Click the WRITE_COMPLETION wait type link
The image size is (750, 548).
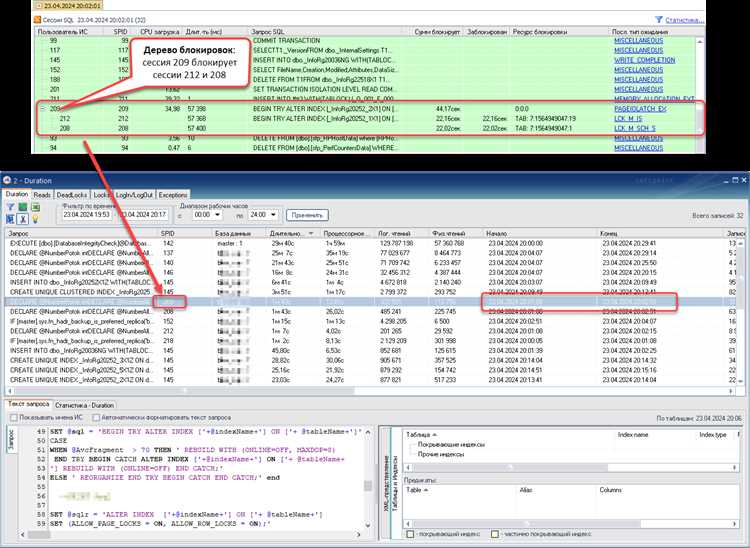[x=644, y=60]
